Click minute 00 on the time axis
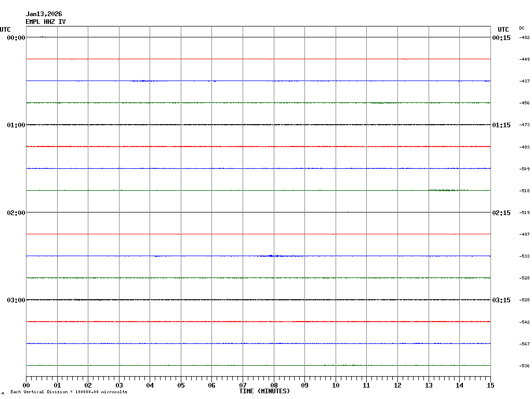The height and width of the screenshot is (399, 532). [x=26, y=385]
